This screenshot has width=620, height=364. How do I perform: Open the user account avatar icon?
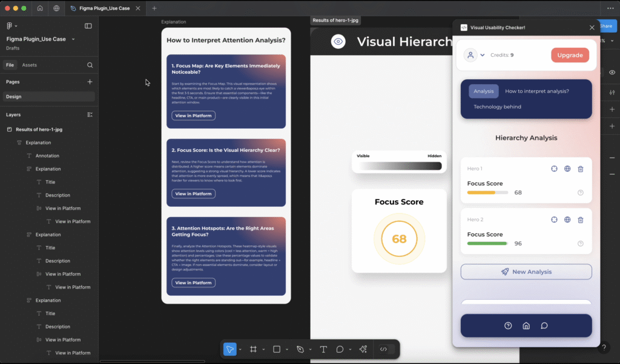470,55
